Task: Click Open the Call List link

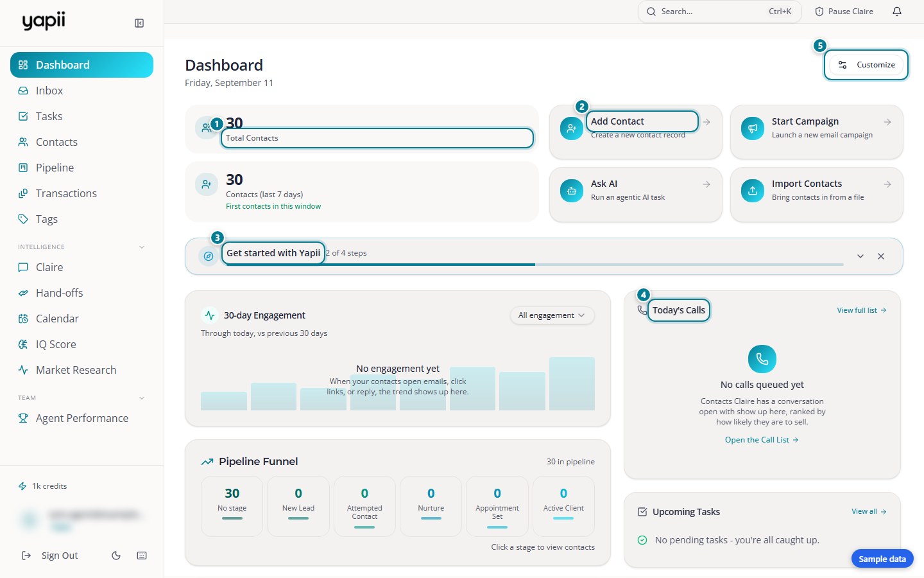Action: [x=762, y=440]
